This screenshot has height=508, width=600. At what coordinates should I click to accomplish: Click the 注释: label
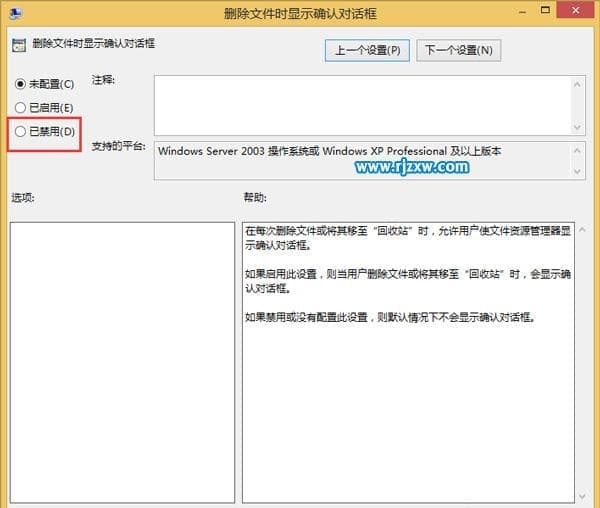pyautogui.click(x=103, y=80)
